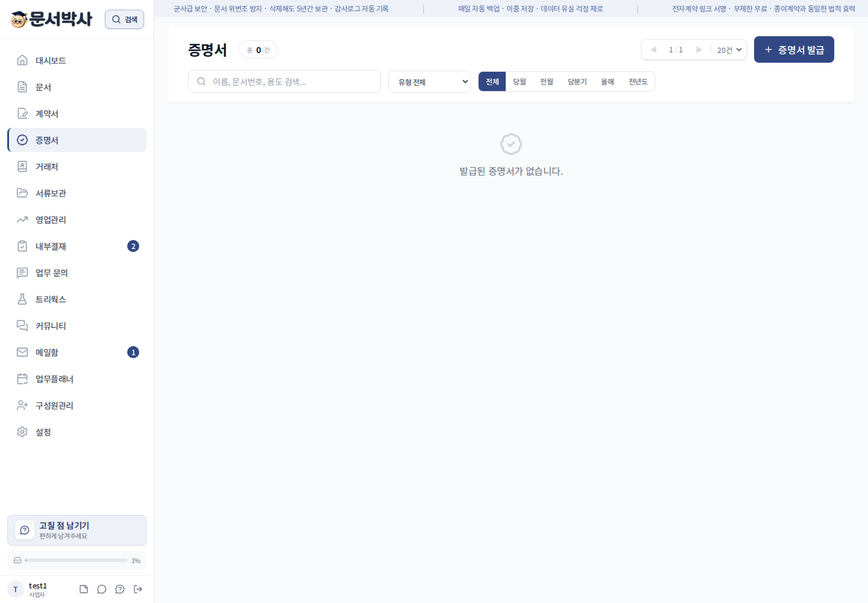
Task: Open the 서류보관 folder icon
Action: click(x=22, y=193)
